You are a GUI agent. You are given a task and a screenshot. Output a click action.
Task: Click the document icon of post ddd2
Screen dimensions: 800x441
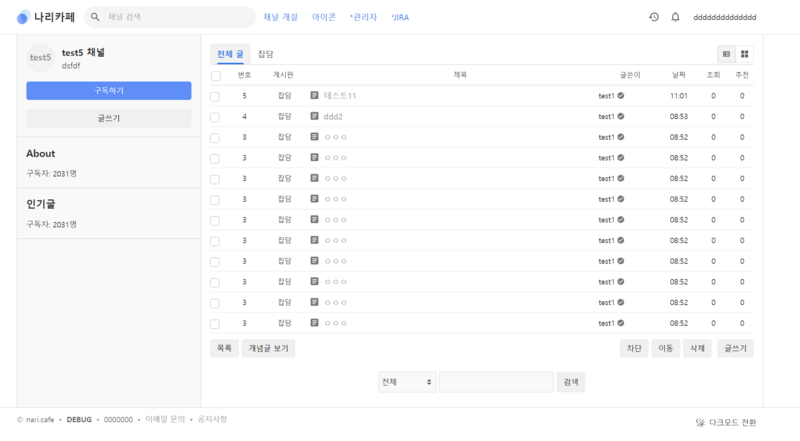coord(314,116)
